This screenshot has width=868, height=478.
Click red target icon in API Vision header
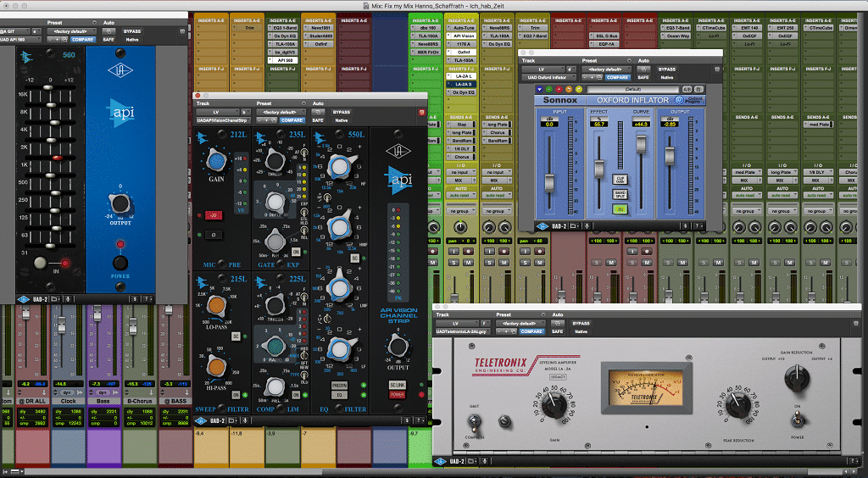pyautogui.click(x=422, y=113)
